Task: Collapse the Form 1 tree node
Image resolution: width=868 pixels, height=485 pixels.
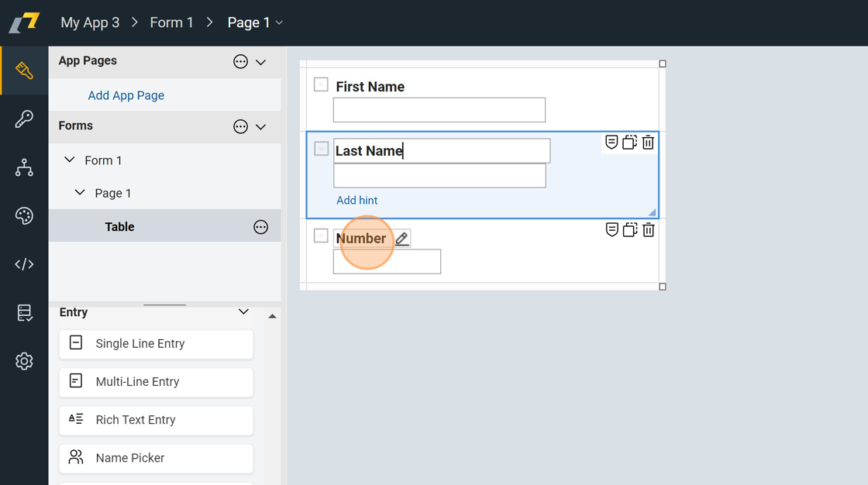Action: 70,160
